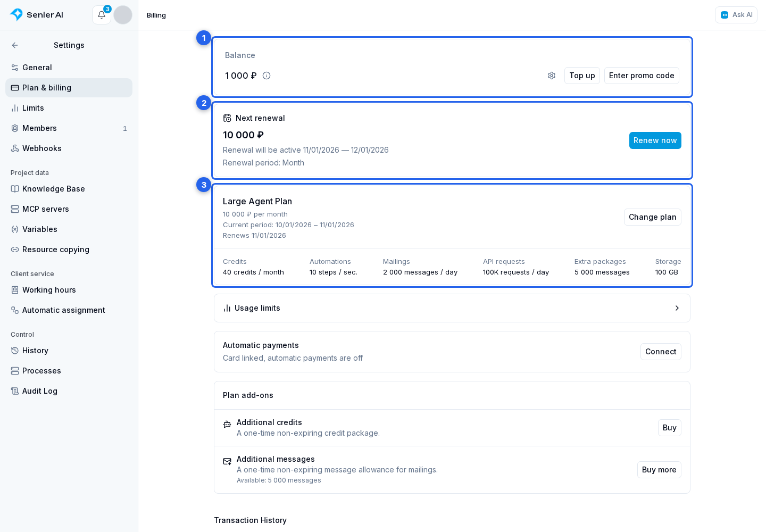Open Processes page

click(69, 371)
